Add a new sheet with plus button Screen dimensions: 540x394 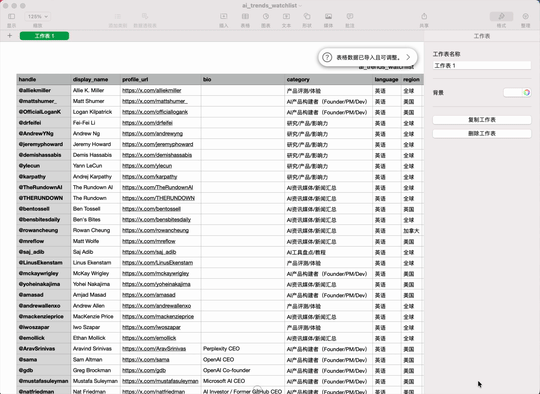click(10, 35)
